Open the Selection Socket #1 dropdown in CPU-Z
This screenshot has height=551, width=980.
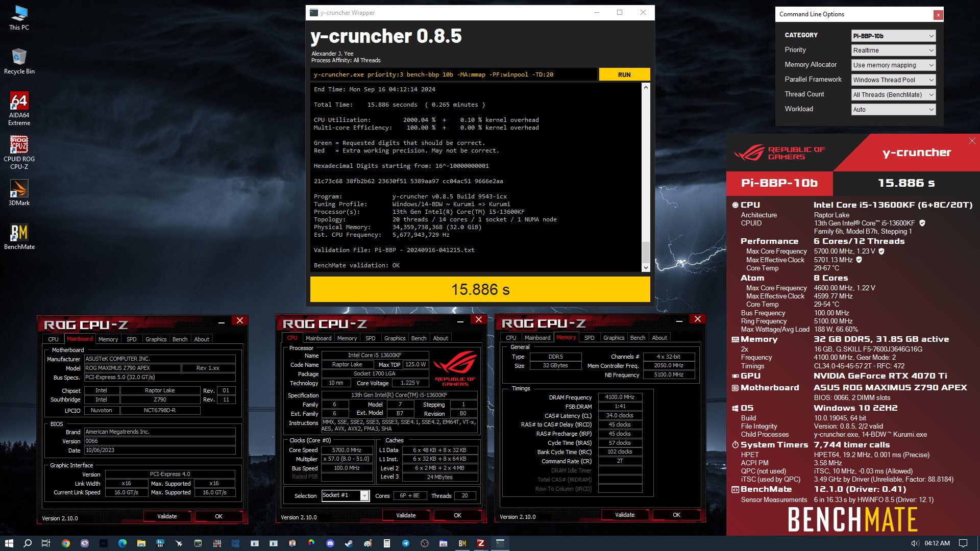point(346,495)
